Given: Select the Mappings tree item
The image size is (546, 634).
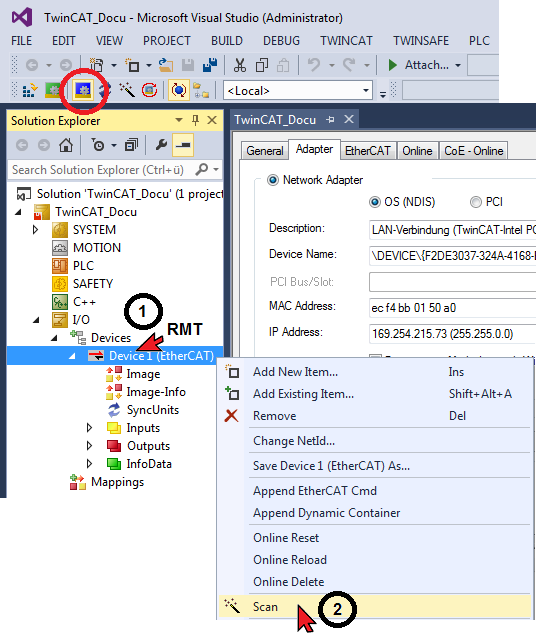Looking at the screenshot, I should pyautogui.click(x=117, y=482).
